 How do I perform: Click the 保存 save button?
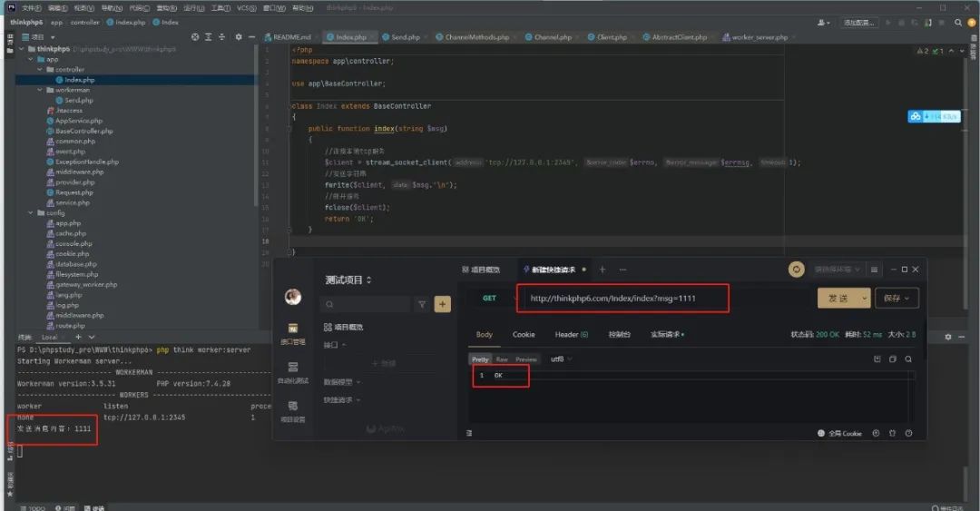click(897, 299)
